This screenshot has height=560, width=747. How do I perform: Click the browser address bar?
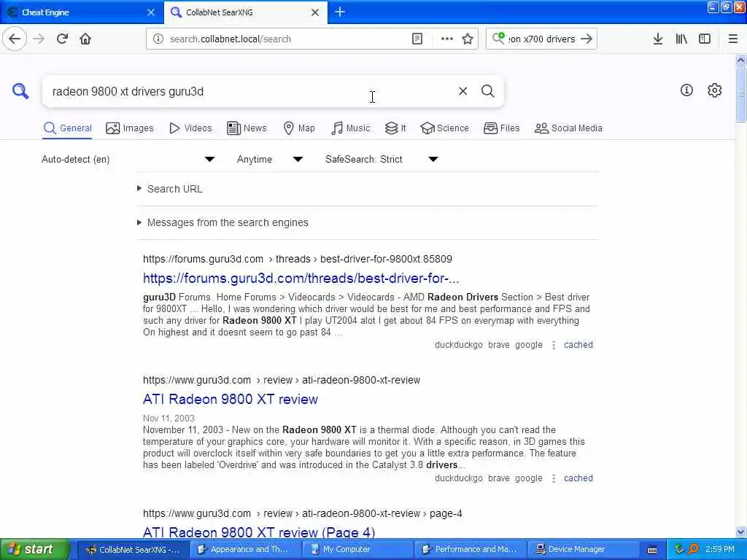(x=286, y=39)
